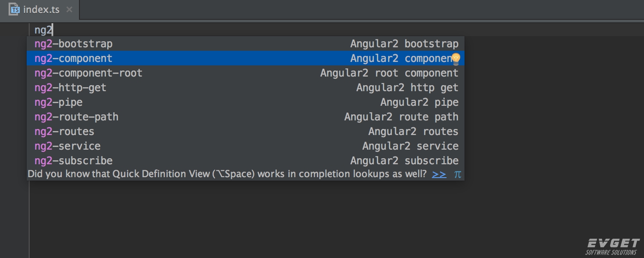
Task: Click the Angular2 subscribe description
Action: point(404,161)
